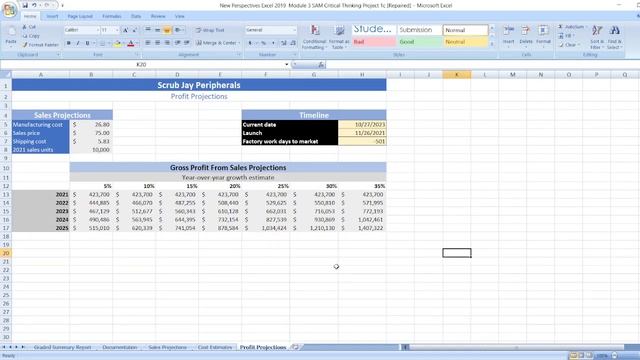The height and width of the screenshot is (360, 640).
Task: Click the Copy command
Action: click(x=31, y=36)
